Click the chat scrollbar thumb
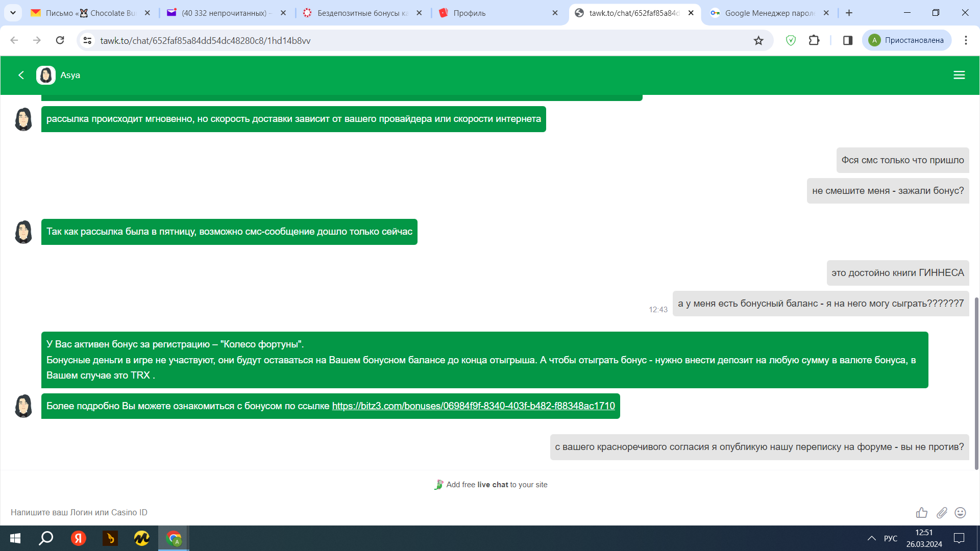980x551 pixels. click(x=976, y=383)
